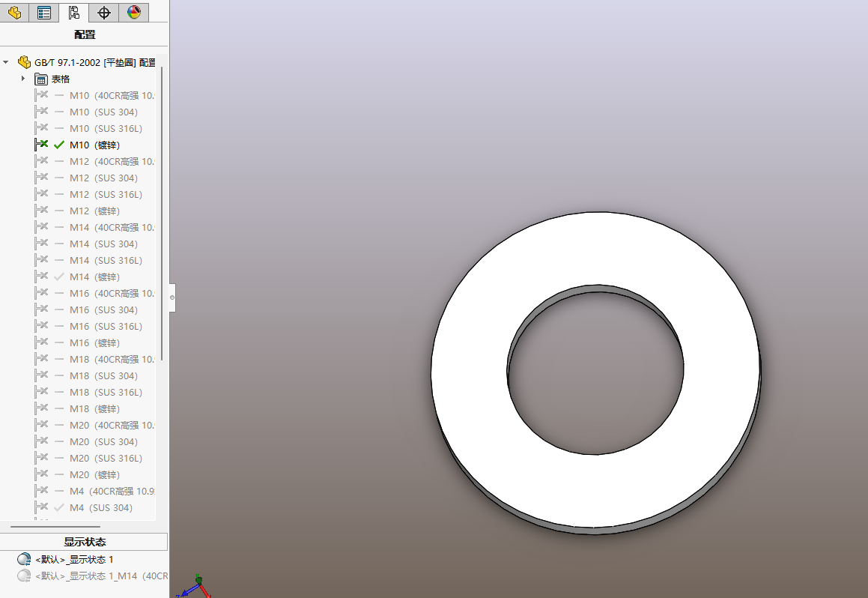Viewport: 868px width, 598px height.
Task: Select configuration M10 (40CR高强 10.
Action: [x=112, y=95]
